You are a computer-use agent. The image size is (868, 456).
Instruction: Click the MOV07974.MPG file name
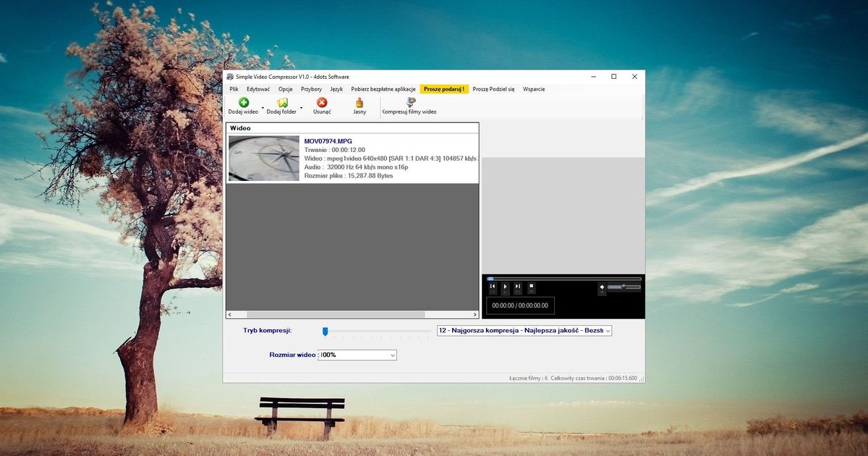tap(328, 141)
